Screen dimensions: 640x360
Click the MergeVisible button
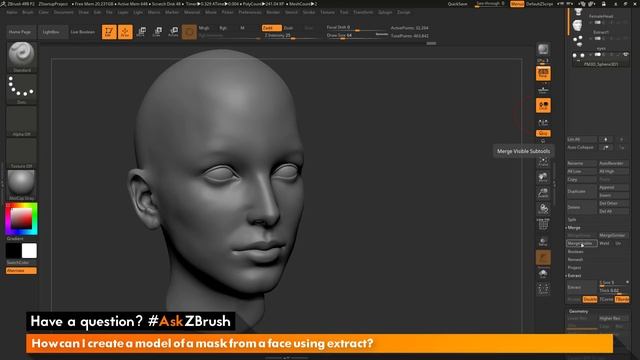[582, 243]
